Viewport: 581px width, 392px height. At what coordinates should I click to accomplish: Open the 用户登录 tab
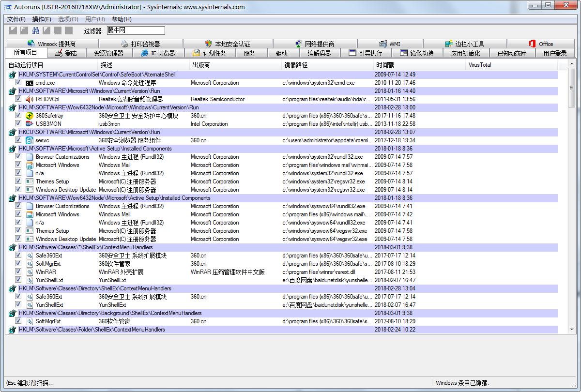coord(555,53)
